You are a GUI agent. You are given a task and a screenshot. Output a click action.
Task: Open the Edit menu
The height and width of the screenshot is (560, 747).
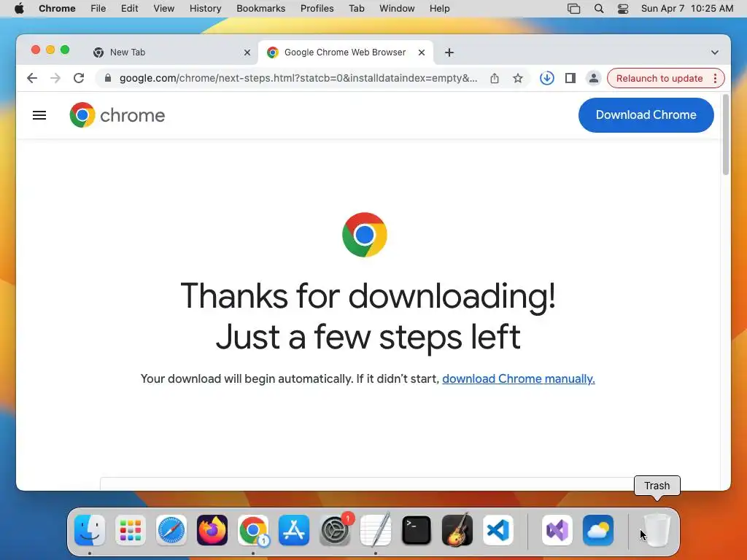(129, 9)
